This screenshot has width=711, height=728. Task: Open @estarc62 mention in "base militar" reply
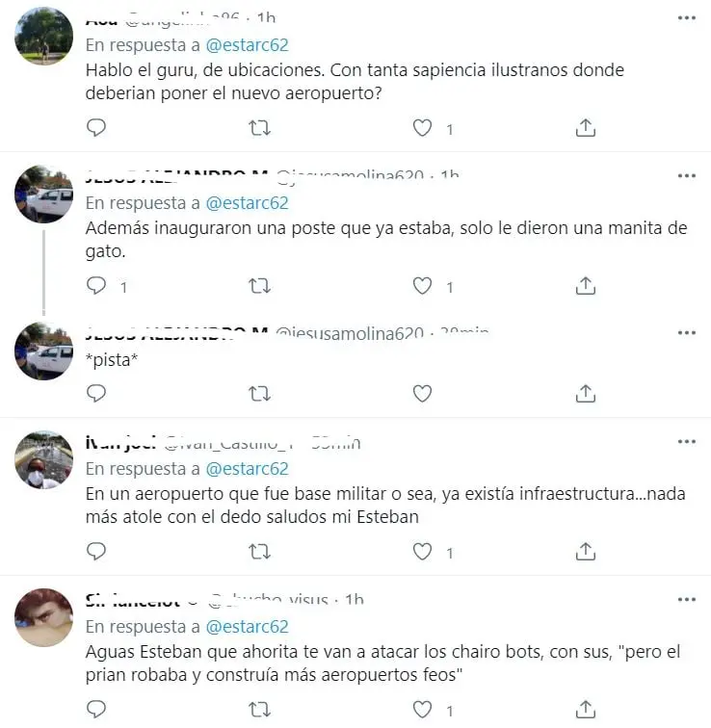(x=247, y=469)
